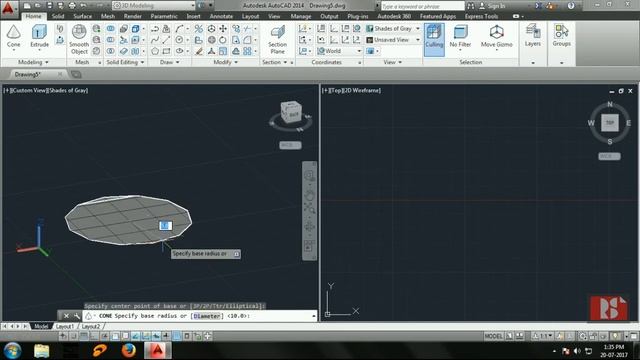Click the command line customize wrench icon
This screenshot has height=360, width=640.
pos(77,316)
